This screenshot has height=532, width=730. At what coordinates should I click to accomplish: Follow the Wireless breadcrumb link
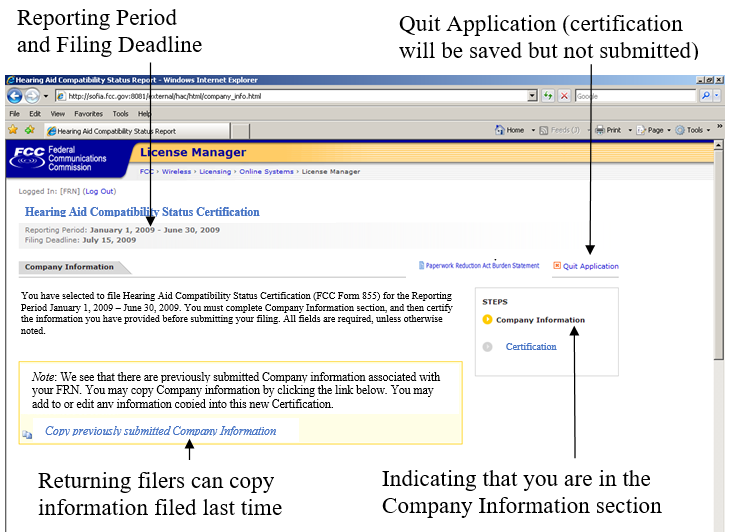pos(176,171)
